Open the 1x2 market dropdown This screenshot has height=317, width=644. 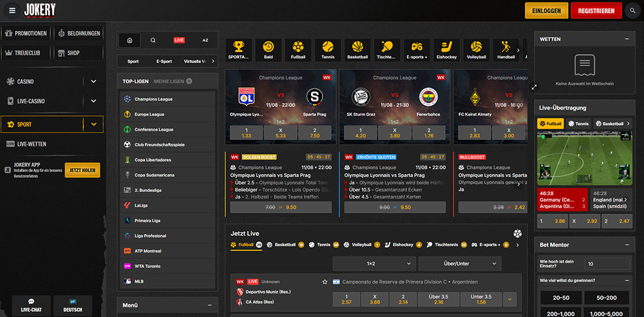pos(374,264)
